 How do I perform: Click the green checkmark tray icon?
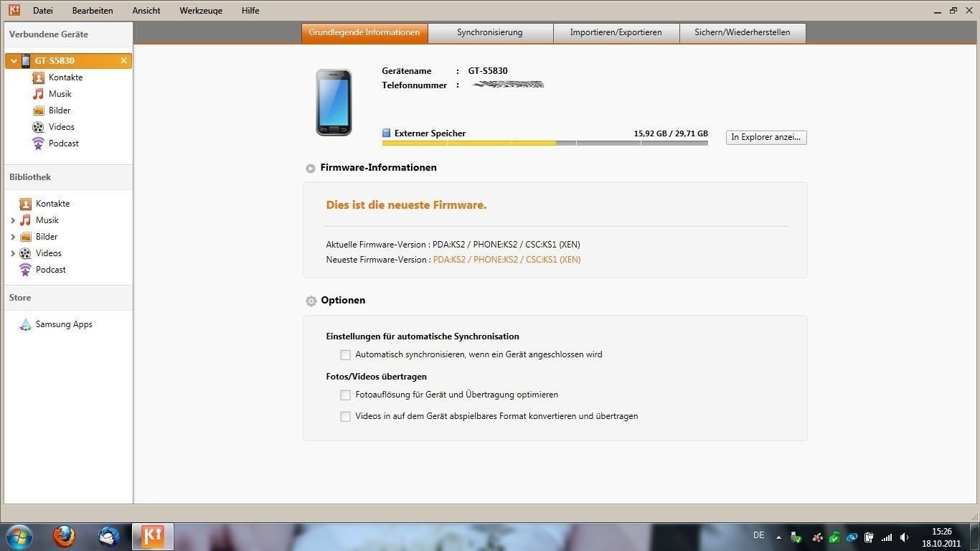pos(834,537)
